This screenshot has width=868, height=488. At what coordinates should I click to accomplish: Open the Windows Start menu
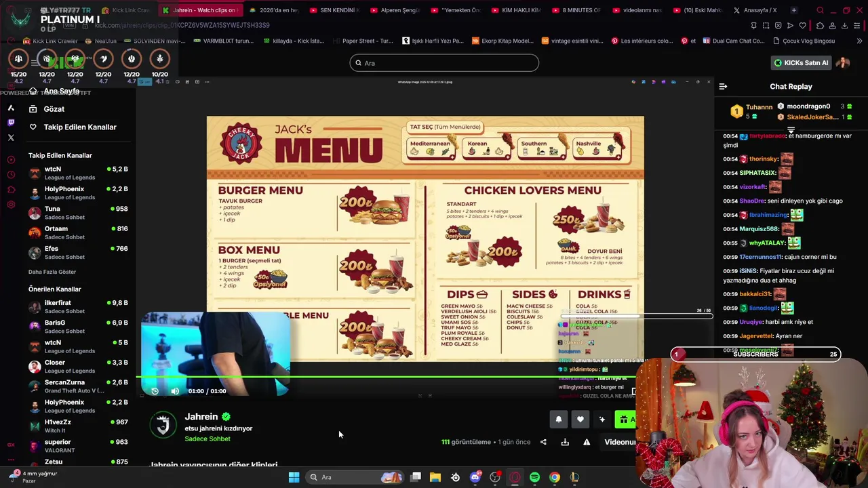[x=294, y=477]
